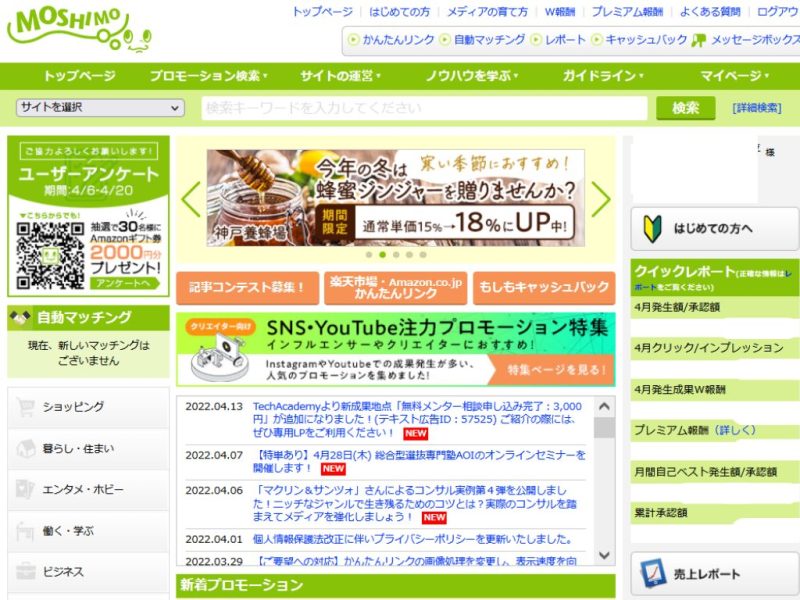
Task: Select the fourth carousel dot
Action: coord(409,255)
